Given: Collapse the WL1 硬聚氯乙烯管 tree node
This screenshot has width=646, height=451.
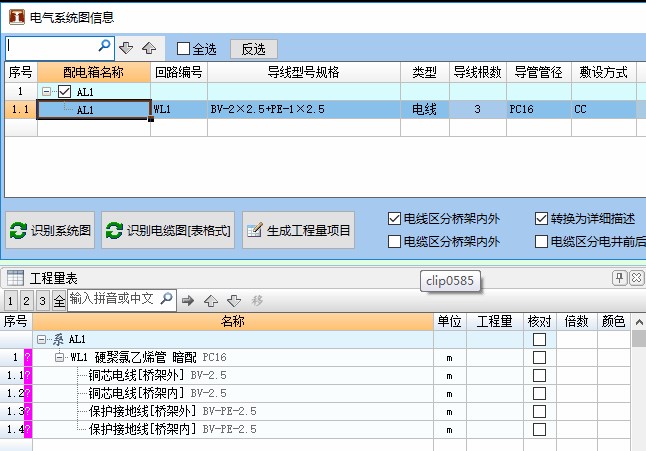Looking at the screenshot, I should 59,357.
